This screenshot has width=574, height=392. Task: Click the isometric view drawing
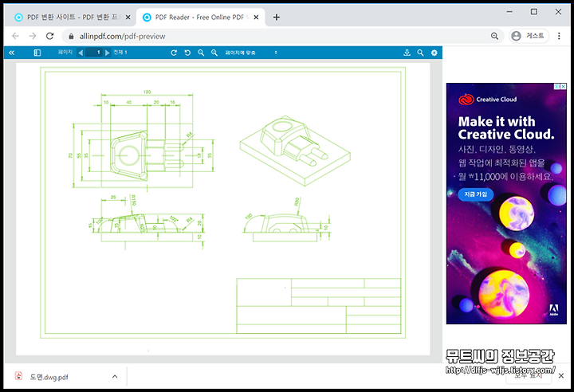295,151
